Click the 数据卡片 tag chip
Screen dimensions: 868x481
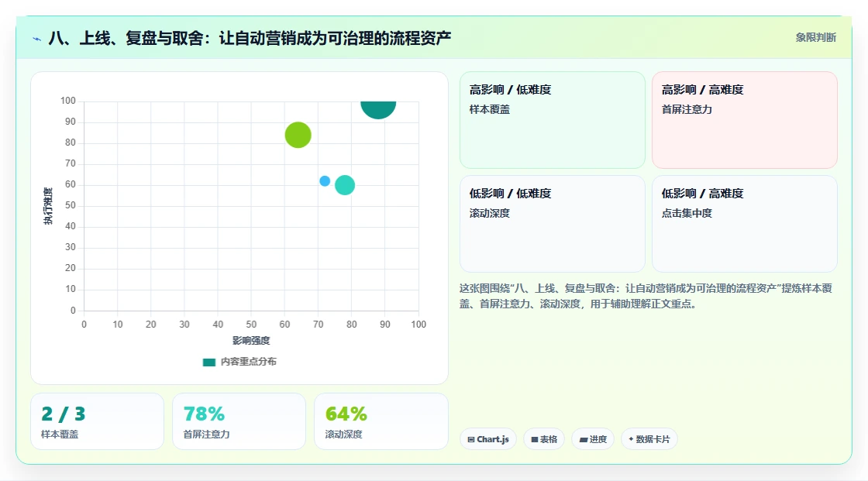pyautogui.click(x=649, y=439)
